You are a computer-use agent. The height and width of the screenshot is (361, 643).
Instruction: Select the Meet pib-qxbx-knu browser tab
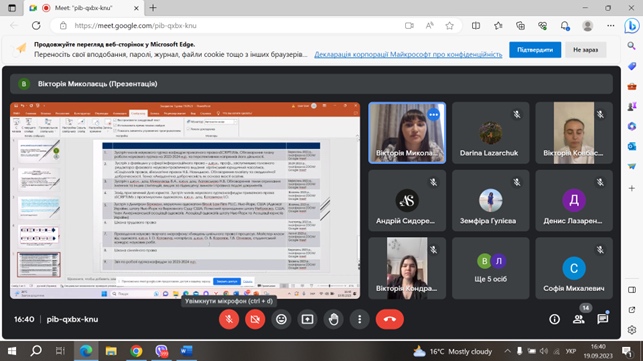click(x=84, y=8)
